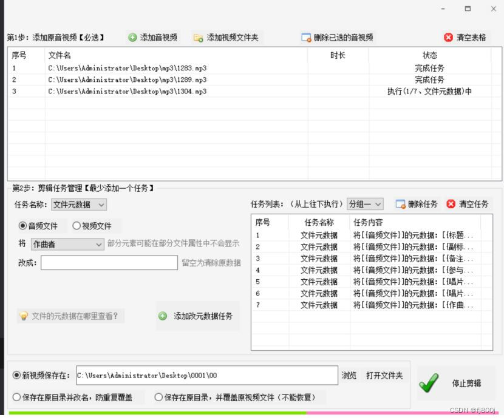Click the 改成 input field
The image size is (504, 420).
click(x=109, y=263)
